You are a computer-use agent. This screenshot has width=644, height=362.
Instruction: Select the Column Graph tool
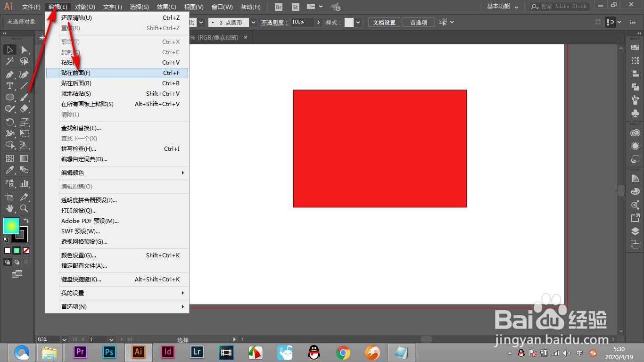pyautogui.click(x=24, y=183)
